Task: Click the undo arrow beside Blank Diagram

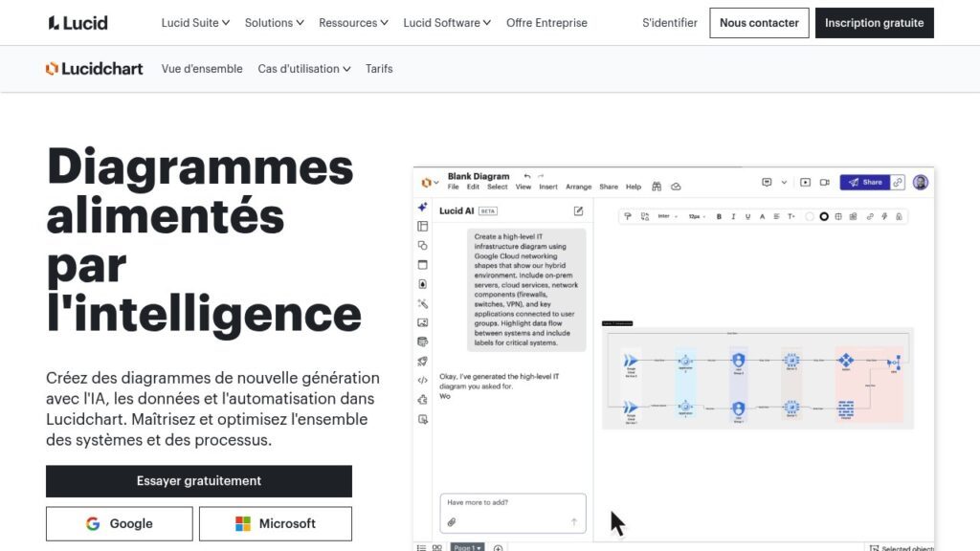Action: coord(527,176)
